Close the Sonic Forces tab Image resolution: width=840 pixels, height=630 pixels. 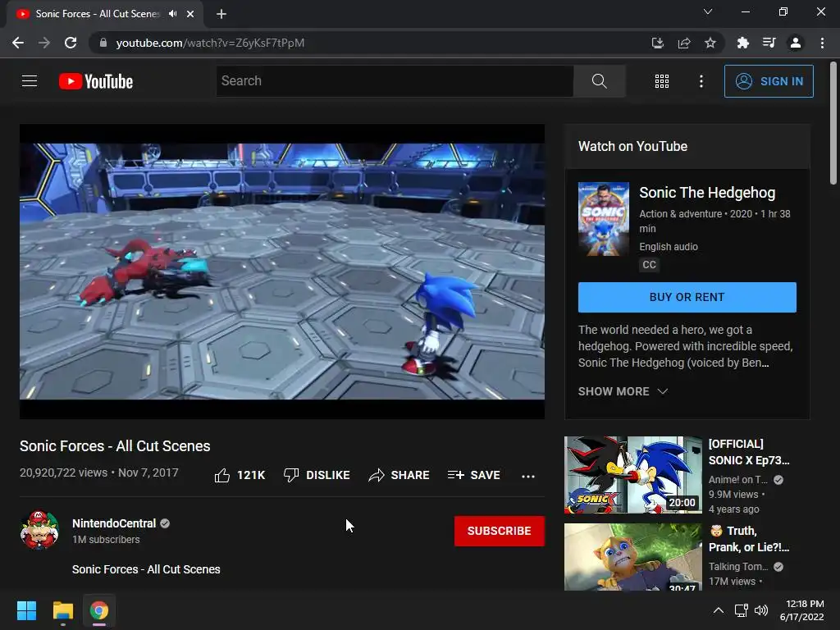190,14
